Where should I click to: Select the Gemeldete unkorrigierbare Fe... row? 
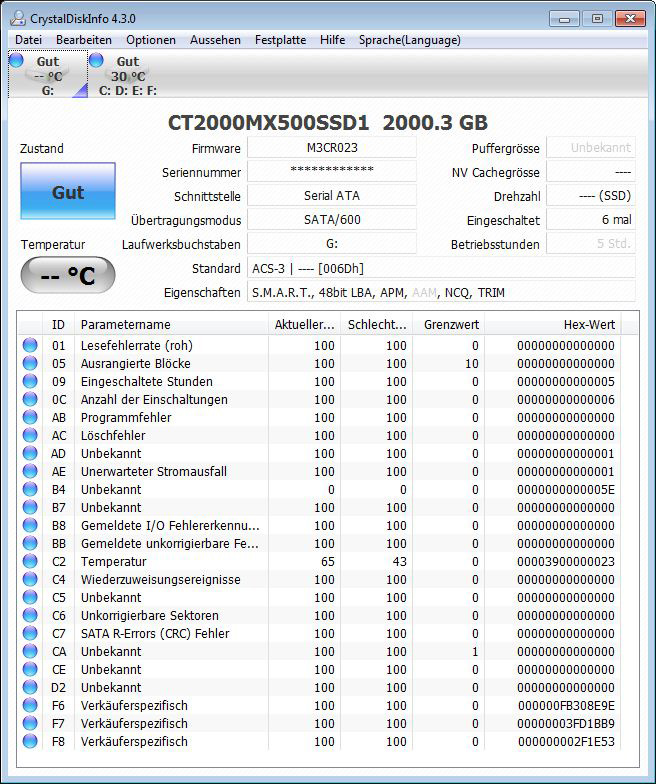(320, 543)
